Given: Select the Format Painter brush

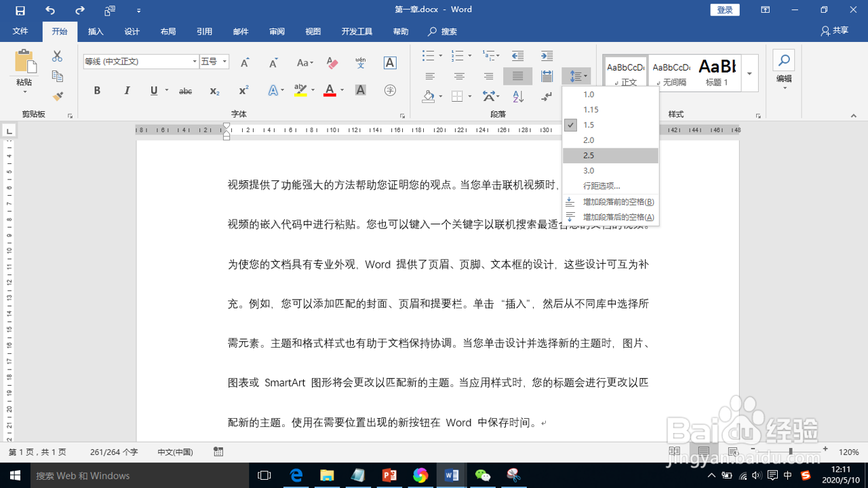Looking at the screenshot, I should click(x=58, y=96).
